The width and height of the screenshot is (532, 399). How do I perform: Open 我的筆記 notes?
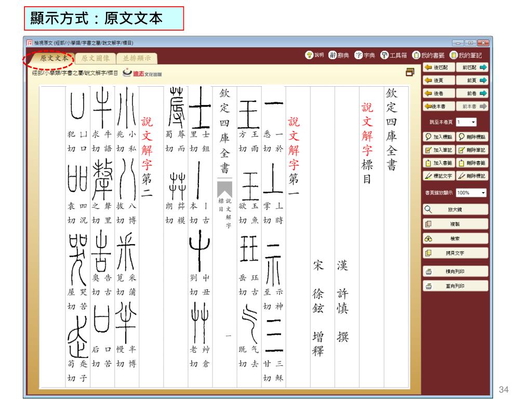click(x=465, y=55)
